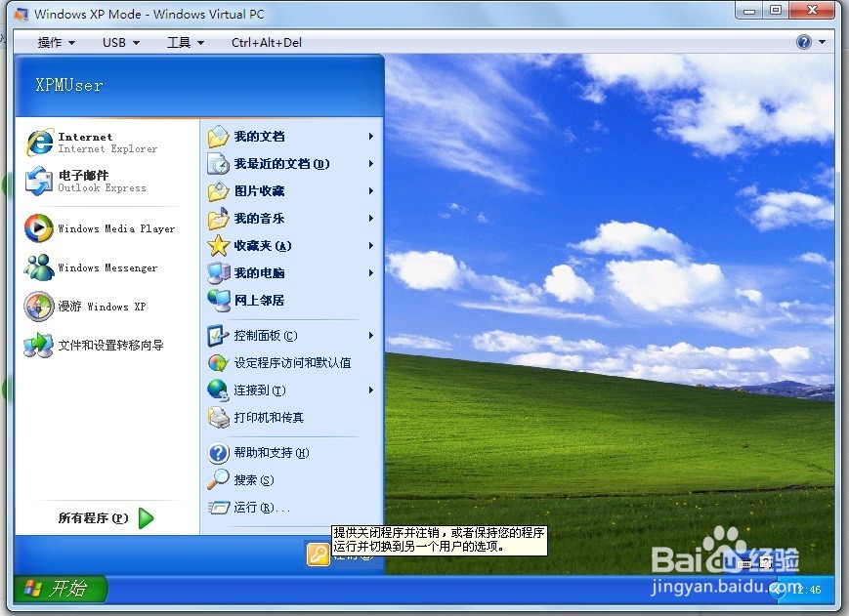Click the 图片收藏 folder icon
This screenshot has width=849, height=616.
pyautogui.click(x=219, y=191)
